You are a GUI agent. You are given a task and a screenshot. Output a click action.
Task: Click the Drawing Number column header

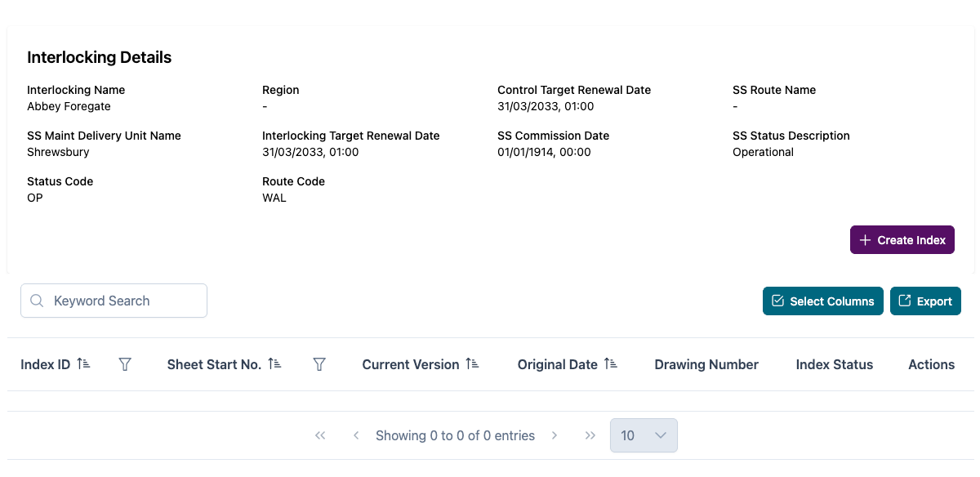706,364
